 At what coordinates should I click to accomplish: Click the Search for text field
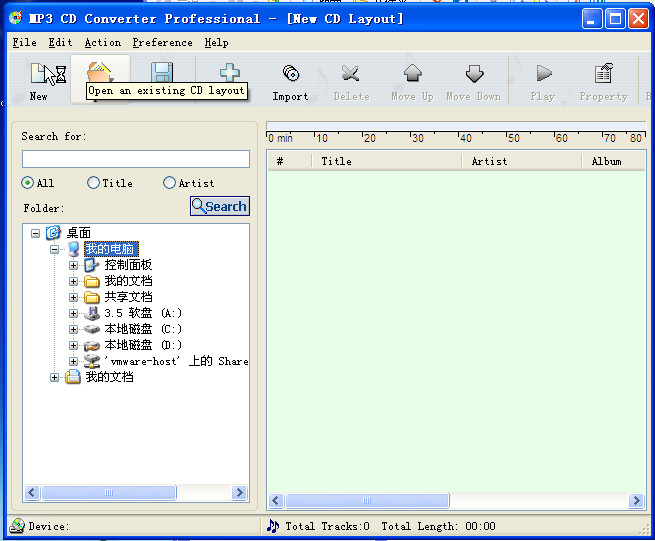pos(136,159)
